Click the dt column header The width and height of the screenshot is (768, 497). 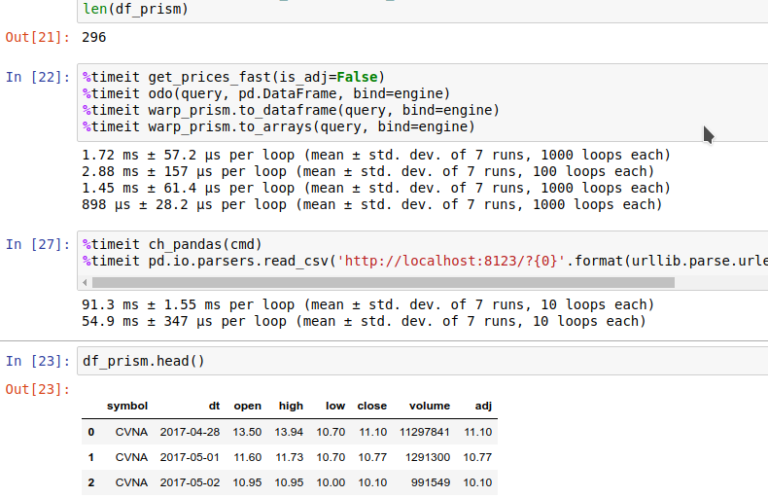pos(215,406)
